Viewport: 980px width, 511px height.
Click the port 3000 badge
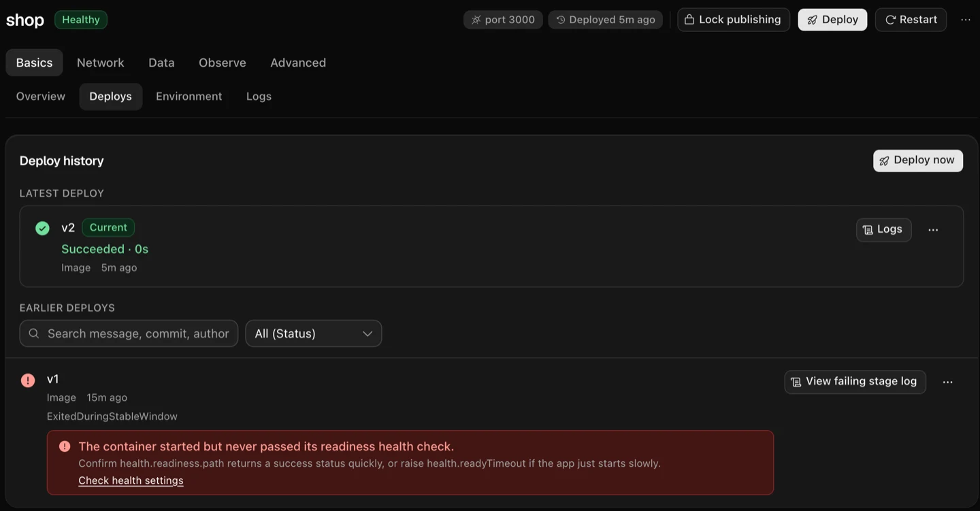click(503, 20)
